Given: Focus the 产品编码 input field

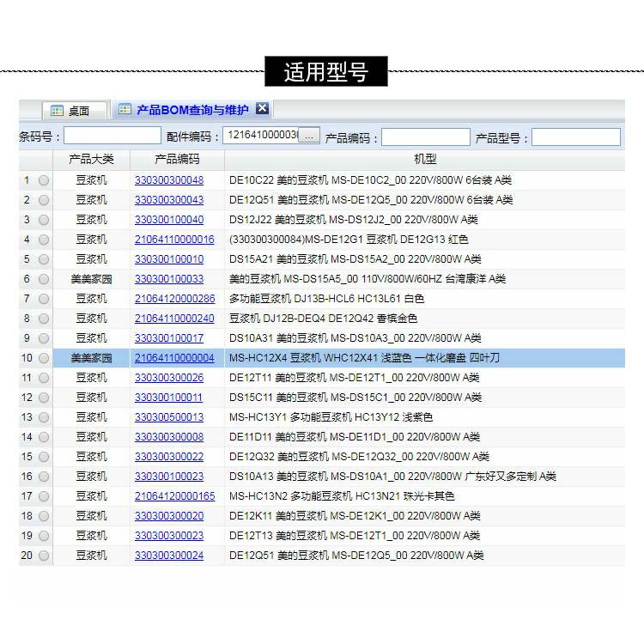Looking at the screenshot, I should 426,137.
